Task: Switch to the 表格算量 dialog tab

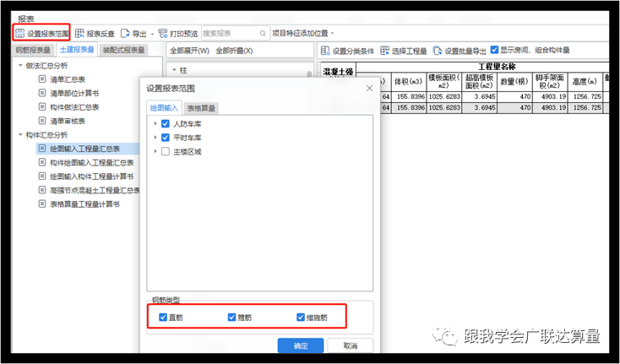Action: 201,108
